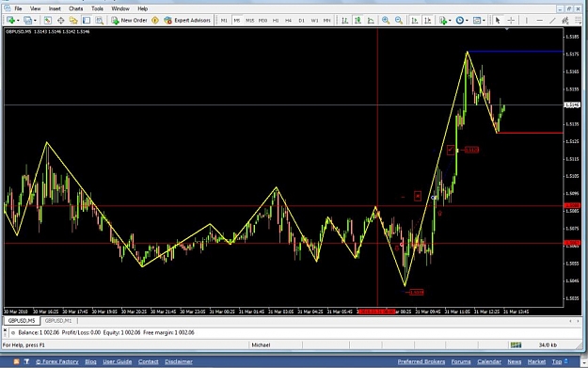The height and width of the screenshot is (368, 588).
Task: Open the File menu
Action: tap(18, 8)
